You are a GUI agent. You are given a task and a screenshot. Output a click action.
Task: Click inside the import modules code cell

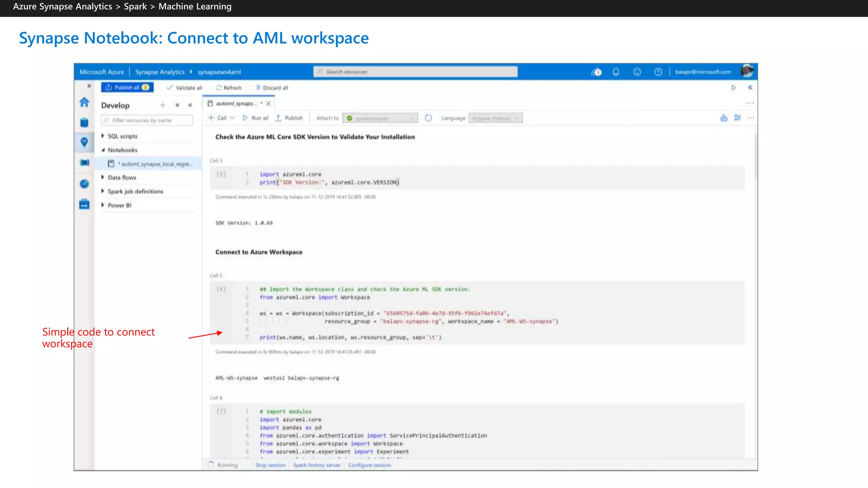click(x=477, y=431)
